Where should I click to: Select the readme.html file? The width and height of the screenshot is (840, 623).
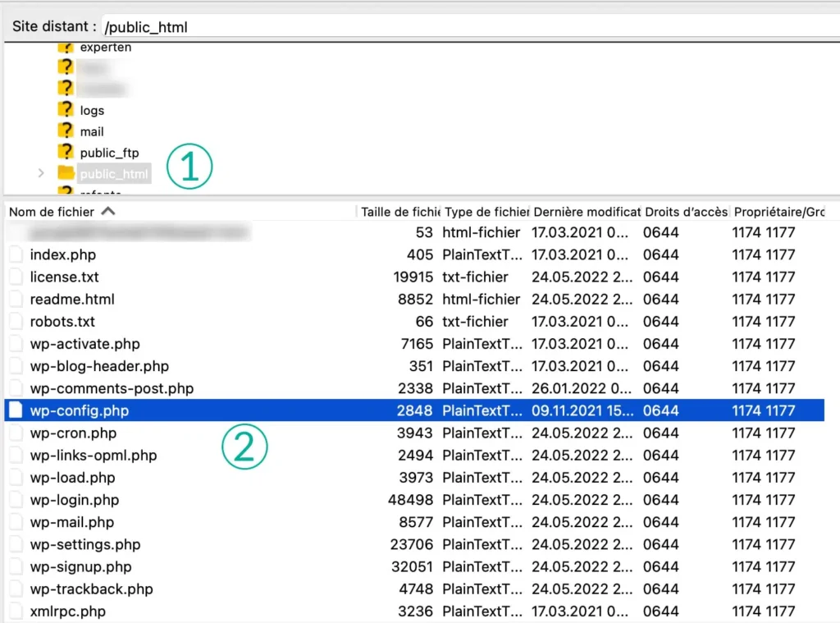(x=74, y=299)
